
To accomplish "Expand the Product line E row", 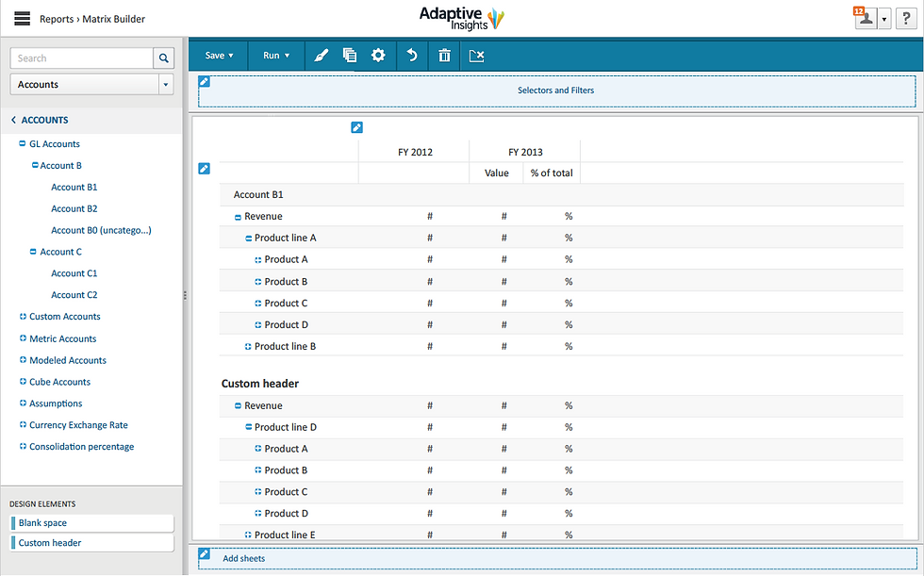I will pyautogui.click(x=248, y=535).
